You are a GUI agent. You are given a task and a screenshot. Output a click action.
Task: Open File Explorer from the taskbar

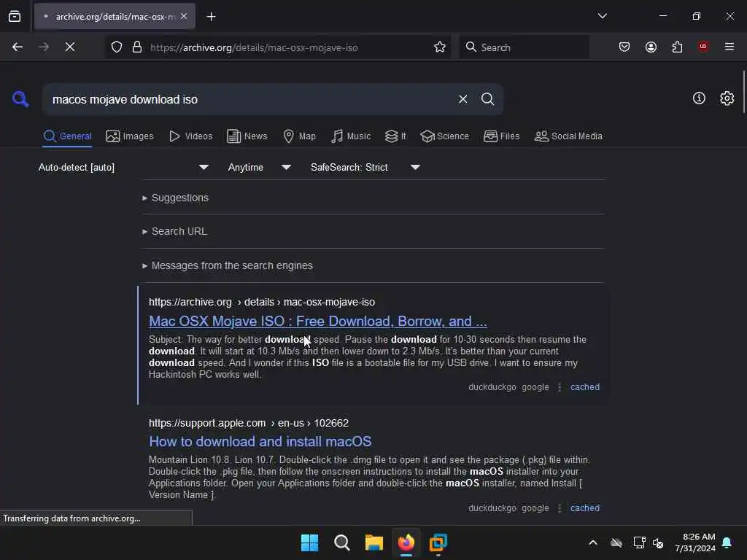coord(374,542)
